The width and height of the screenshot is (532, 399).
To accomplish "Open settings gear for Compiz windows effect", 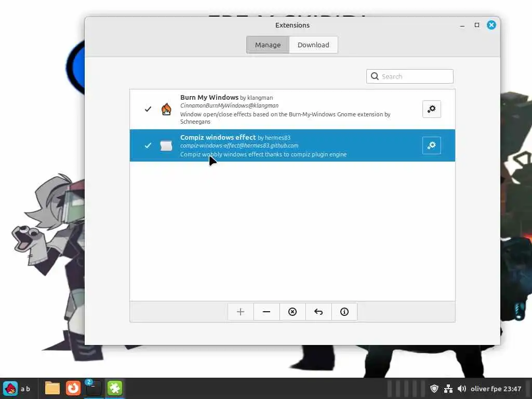I will click(432, 145).
